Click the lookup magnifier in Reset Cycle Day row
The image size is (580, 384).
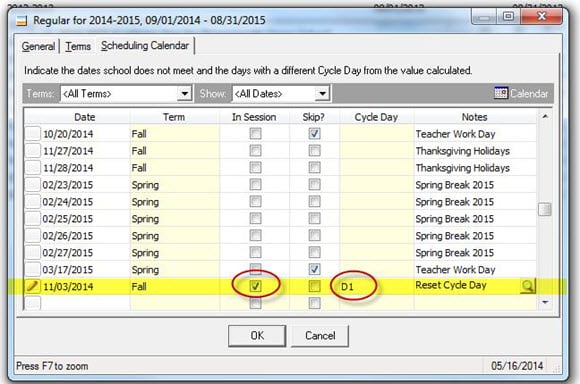click(x=528, y=286)
